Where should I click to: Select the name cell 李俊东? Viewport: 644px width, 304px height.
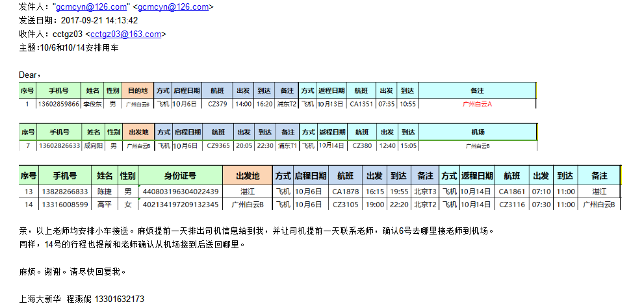93,104
